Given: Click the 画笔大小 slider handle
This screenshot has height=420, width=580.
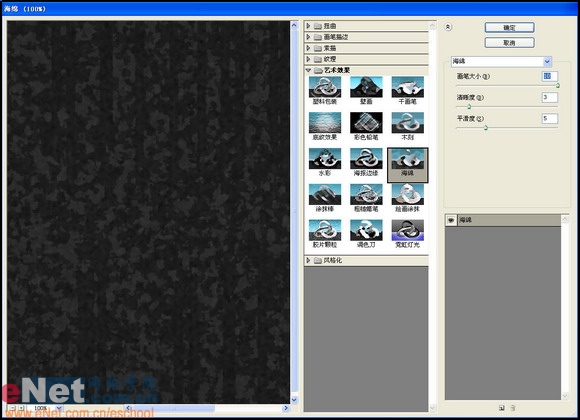Looking at the screenshot, I should [x=557, y=86].
